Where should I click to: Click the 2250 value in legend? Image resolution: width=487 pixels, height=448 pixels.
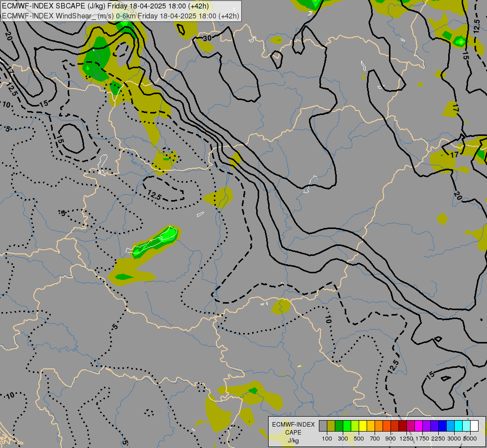(438, 439)
